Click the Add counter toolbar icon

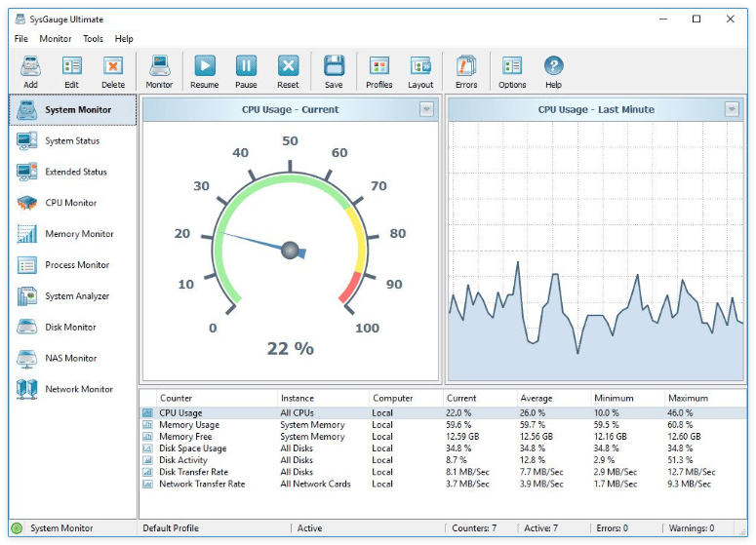(x=30, y=72)
